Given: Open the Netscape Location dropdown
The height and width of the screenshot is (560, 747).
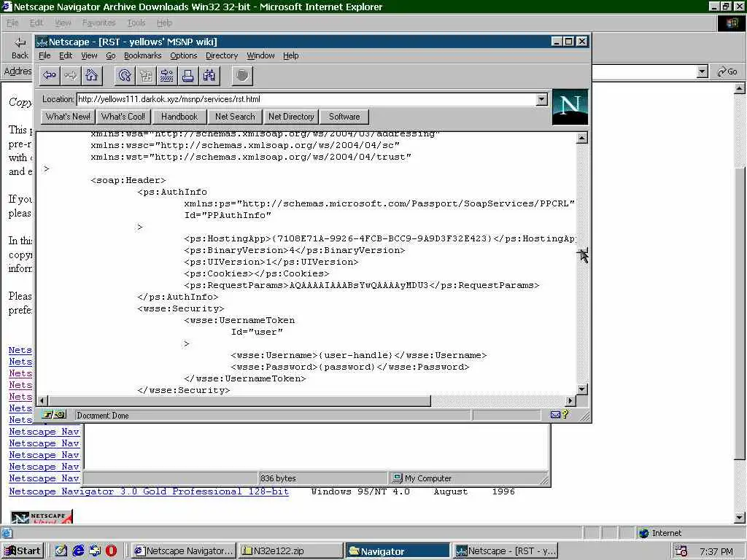Looking at the screenshot, I should tap(541, 99).
